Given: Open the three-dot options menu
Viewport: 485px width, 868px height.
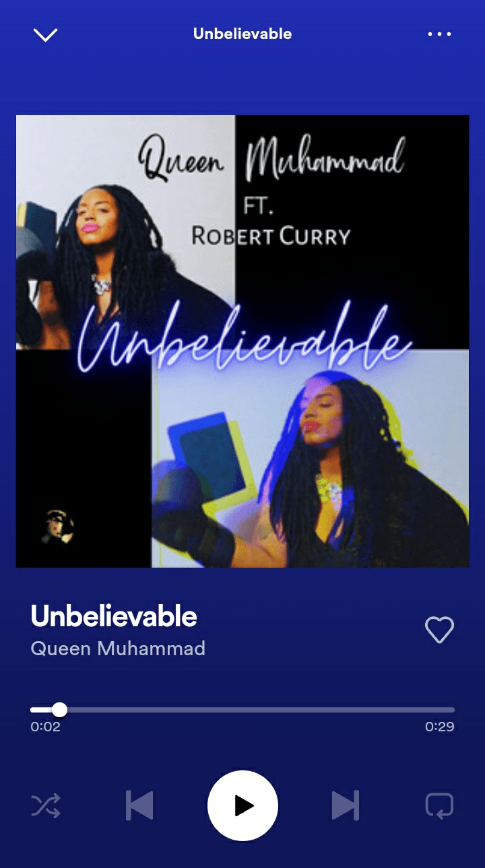Looking at the screenshot, I should pos(439,34).
